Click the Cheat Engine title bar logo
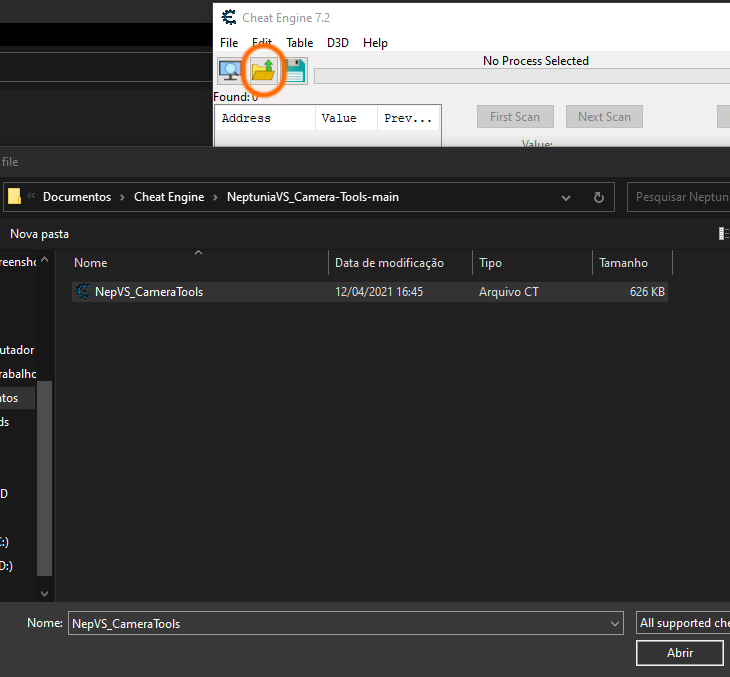Screen dimensions: 730x677 pyautogui.click(x=229, y=18)
